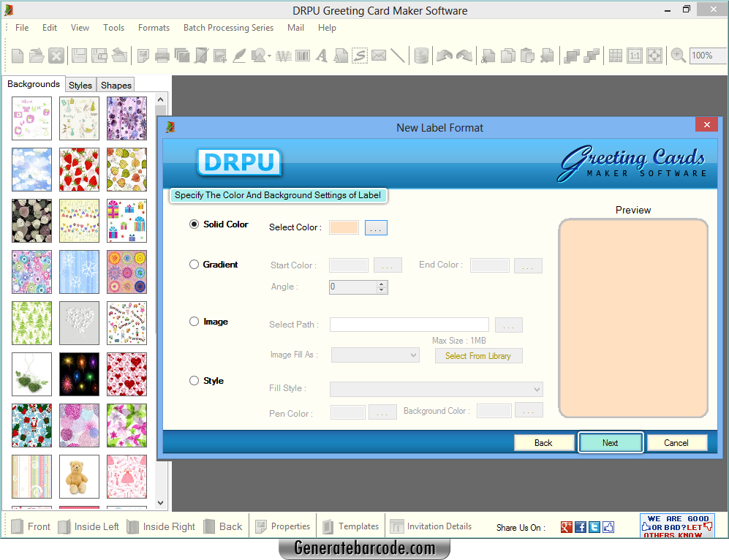Image resolution: width=729 pixels, height=560 pixels.
Task: Click the Zoom magnifier toolbar icon
Action: (x=679, y=56)
